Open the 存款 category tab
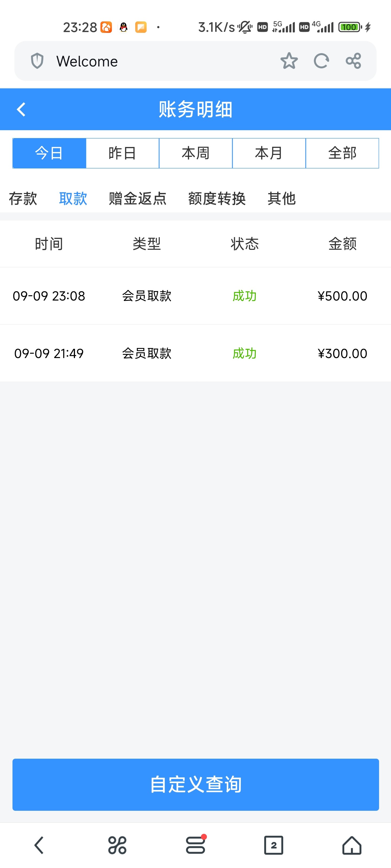The image size is (391, 868). pos(23,199)
